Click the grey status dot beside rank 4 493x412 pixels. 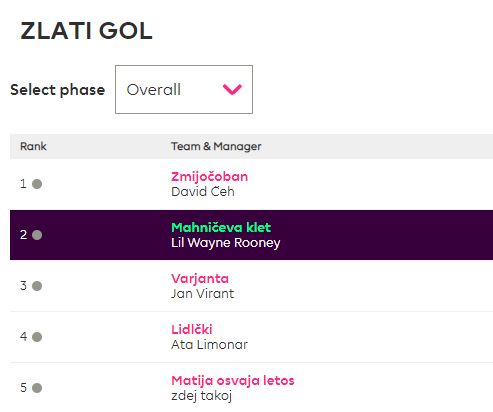pos(37,337)
